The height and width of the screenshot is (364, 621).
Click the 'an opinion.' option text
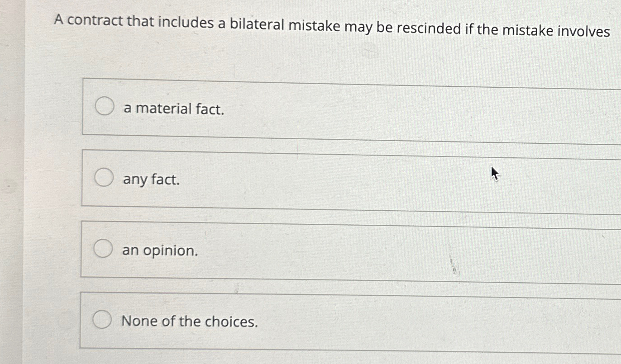click(159, 250)
